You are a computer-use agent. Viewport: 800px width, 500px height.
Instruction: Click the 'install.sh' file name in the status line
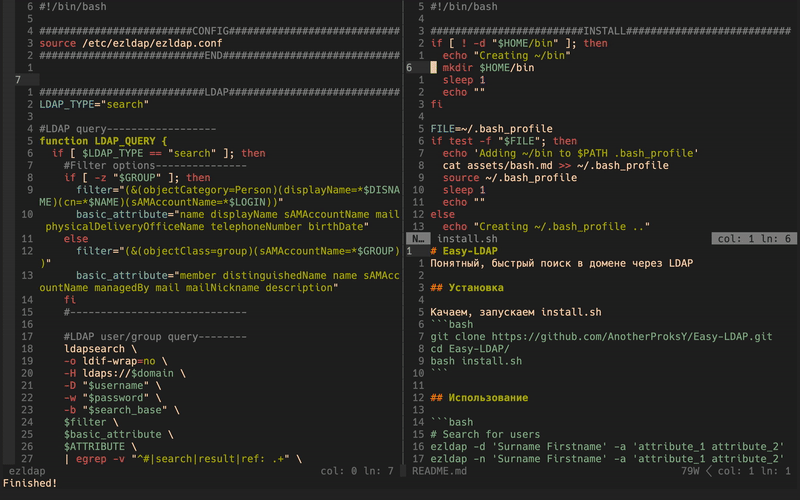click(467, 239)
